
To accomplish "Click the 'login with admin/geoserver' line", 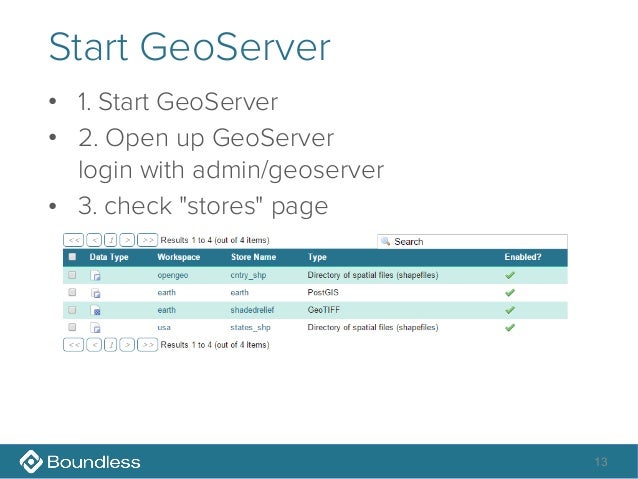I will (231, 170).
